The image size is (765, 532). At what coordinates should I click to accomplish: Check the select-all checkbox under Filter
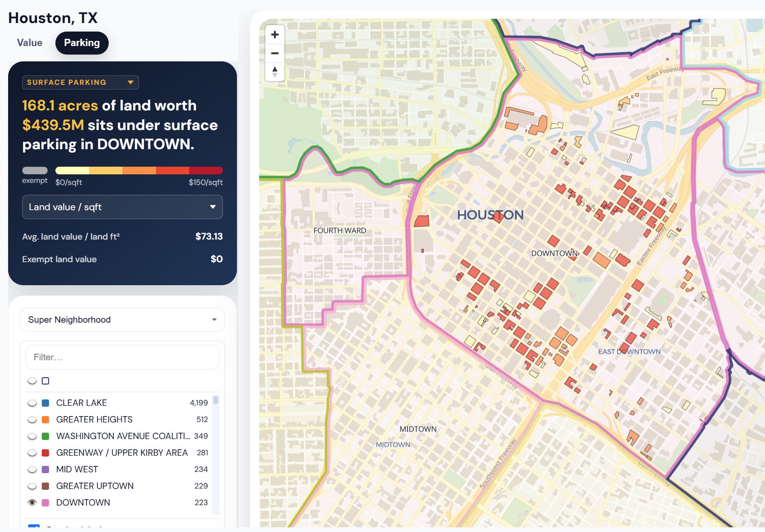(x=46, y=381)
